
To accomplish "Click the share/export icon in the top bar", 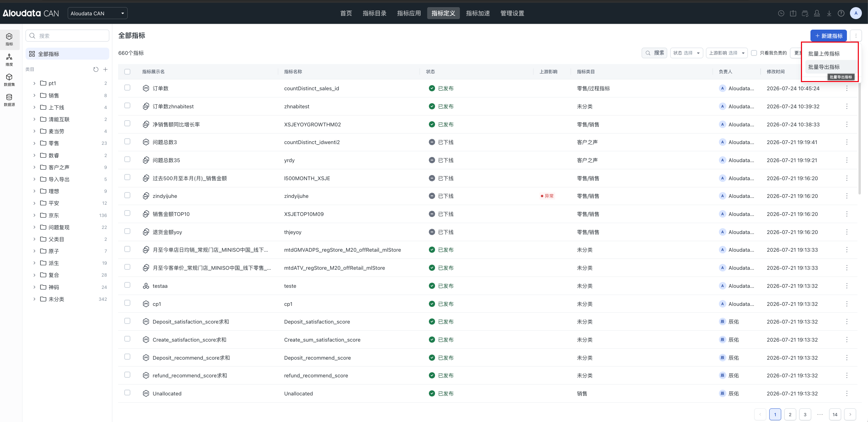I will coord(793,13).
